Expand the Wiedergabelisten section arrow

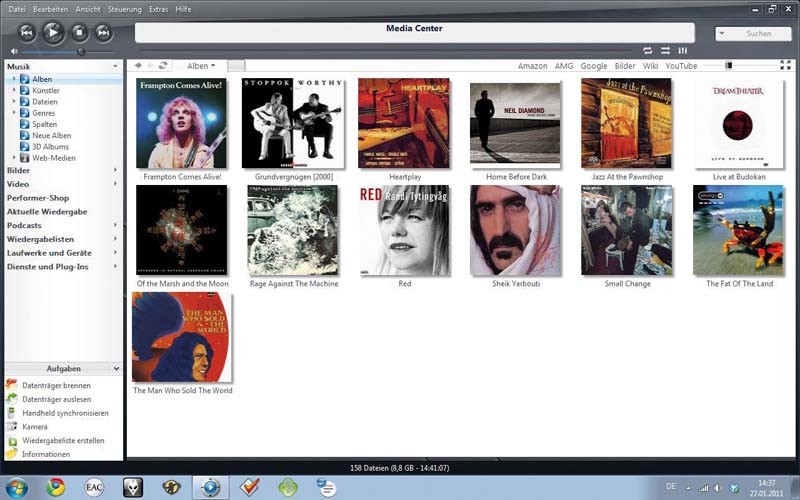coord(115,239)
